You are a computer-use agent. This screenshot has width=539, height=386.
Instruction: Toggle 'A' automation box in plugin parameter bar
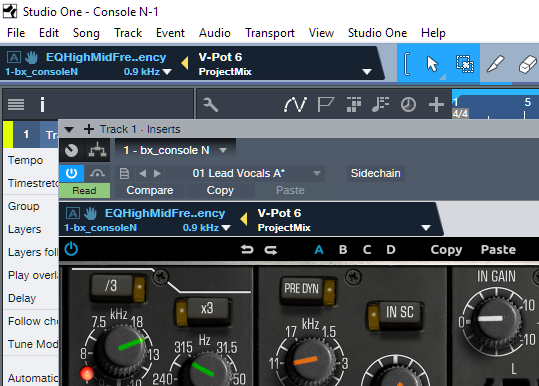tap(73, 213)
